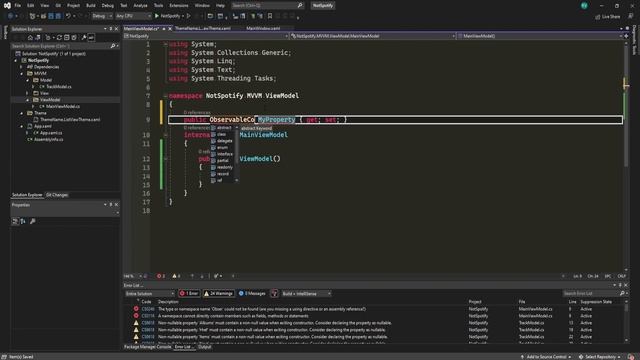Select 'record' in the IntelliSense popup
This screenshot has height=360, width=640.
(x=223, y=174)
